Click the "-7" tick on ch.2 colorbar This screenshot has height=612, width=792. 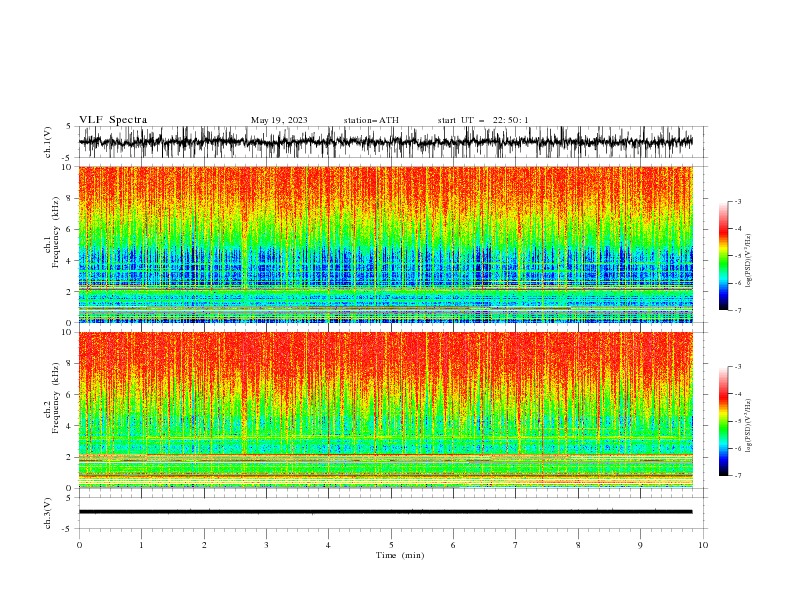point(738,476)
